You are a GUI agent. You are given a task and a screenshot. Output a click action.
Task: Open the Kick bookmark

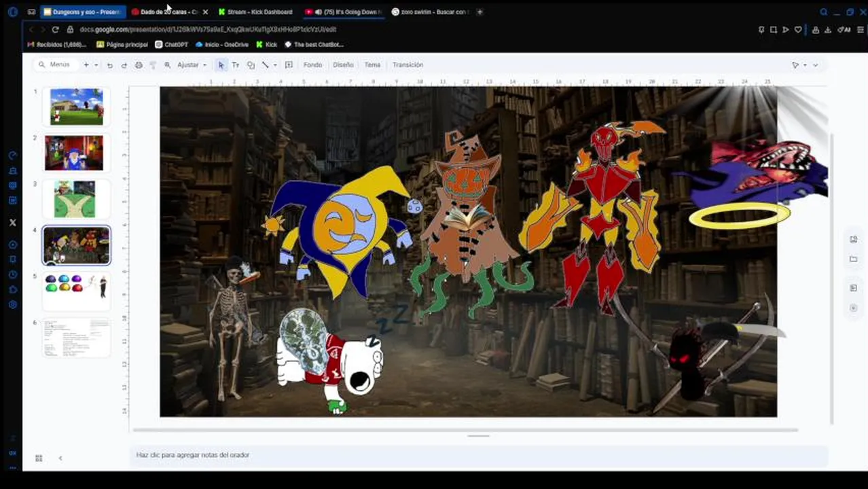pos(266,44)
